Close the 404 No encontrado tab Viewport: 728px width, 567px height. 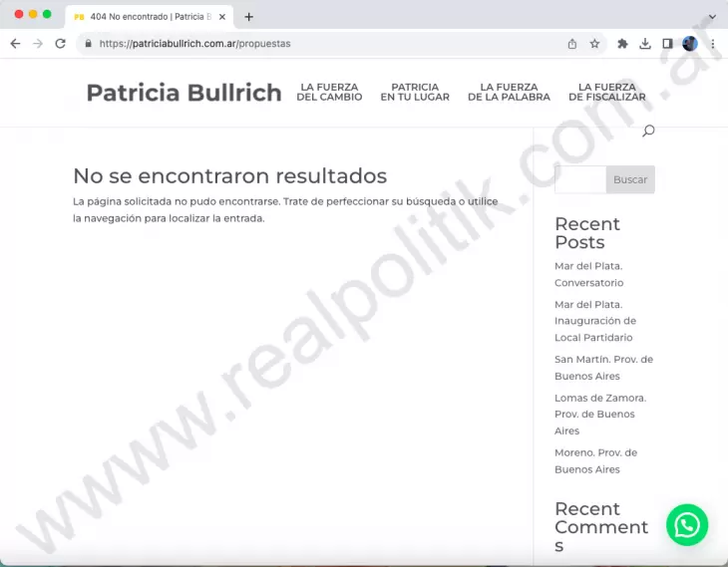point(222,17)
